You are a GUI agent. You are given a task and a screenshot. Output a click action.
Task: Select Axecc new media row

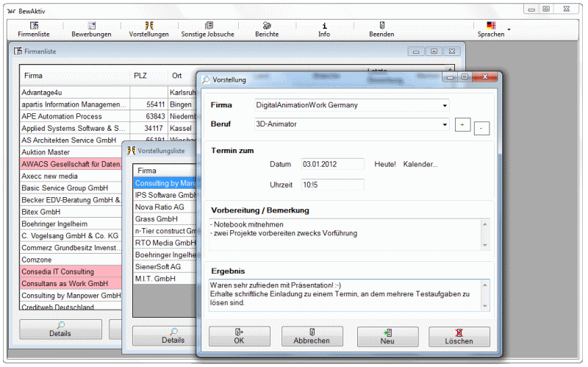tap(71, 177)
